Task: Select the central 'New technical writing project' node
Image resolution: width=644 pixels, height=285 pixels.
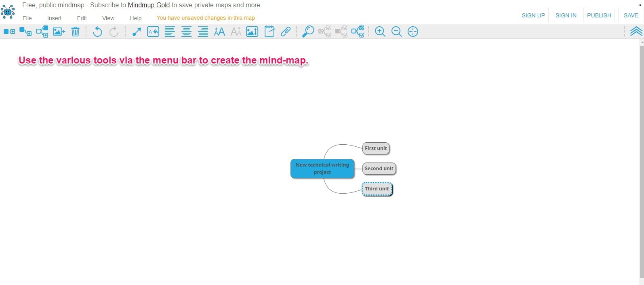Action: 322,169
